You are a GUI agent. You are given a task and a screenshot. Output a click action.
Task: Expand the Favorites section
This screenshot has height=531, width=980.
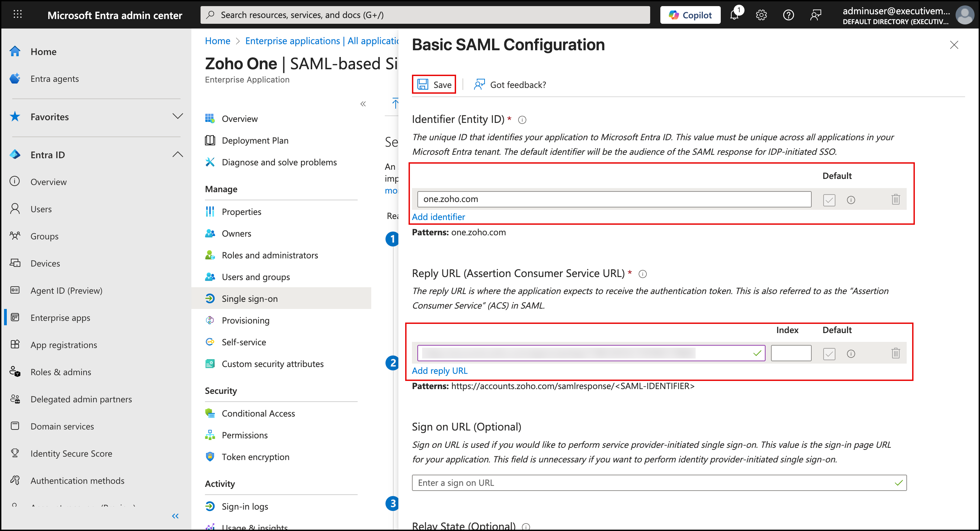coord(177,116)
